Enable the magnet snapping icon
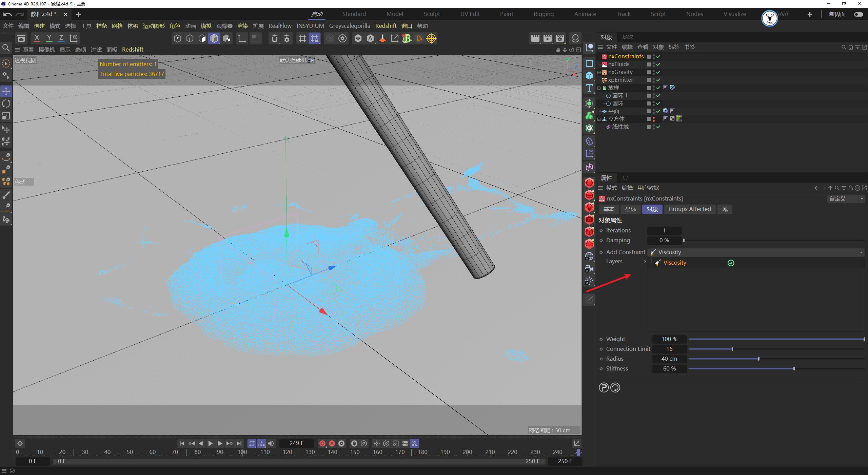 [275, 38]
